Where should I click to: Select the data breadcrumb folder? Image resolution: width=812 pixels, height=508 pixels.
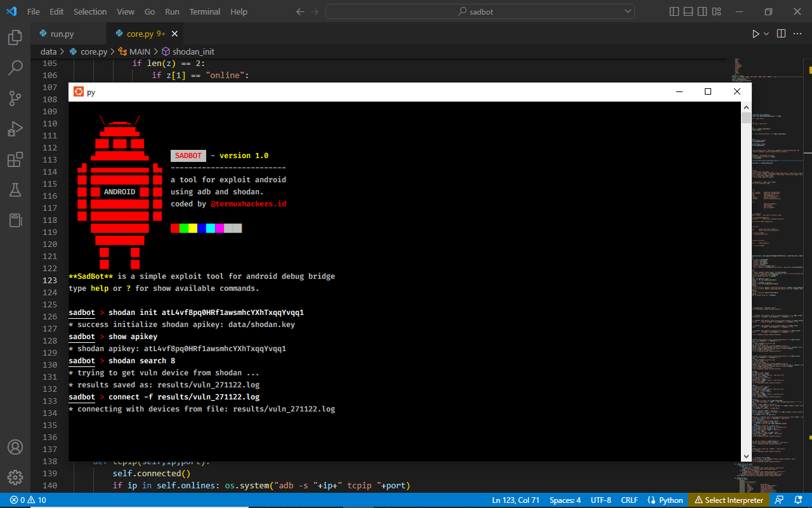point(48,51)
